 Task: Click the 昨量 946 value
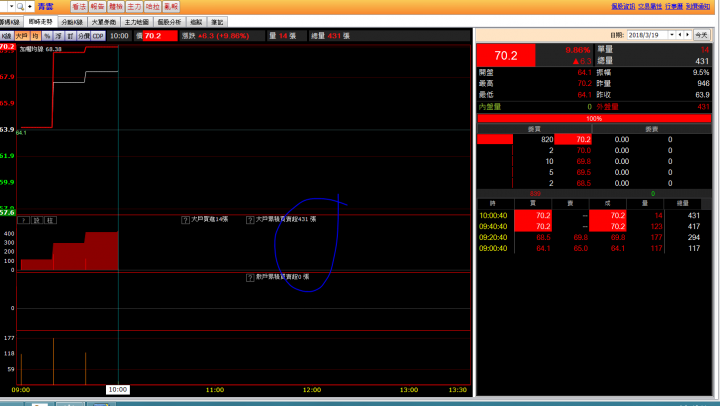(x=703, y=84)
